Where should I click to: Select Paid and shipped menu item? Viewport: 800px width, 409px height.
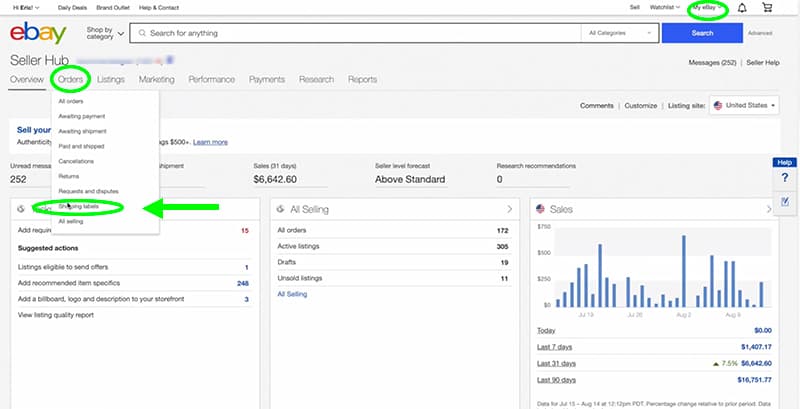[81, 146]
